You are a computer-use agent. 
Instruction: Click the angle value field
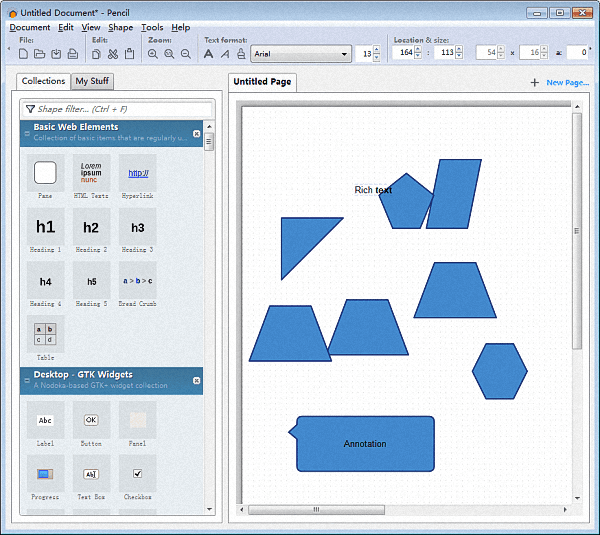pos(577,52)
